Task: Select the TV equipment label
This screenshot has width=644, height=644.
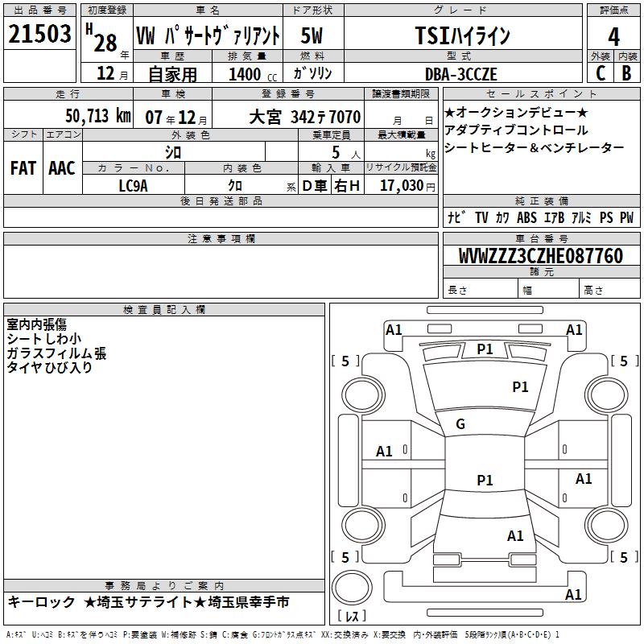Action: (x=481, y=217)
